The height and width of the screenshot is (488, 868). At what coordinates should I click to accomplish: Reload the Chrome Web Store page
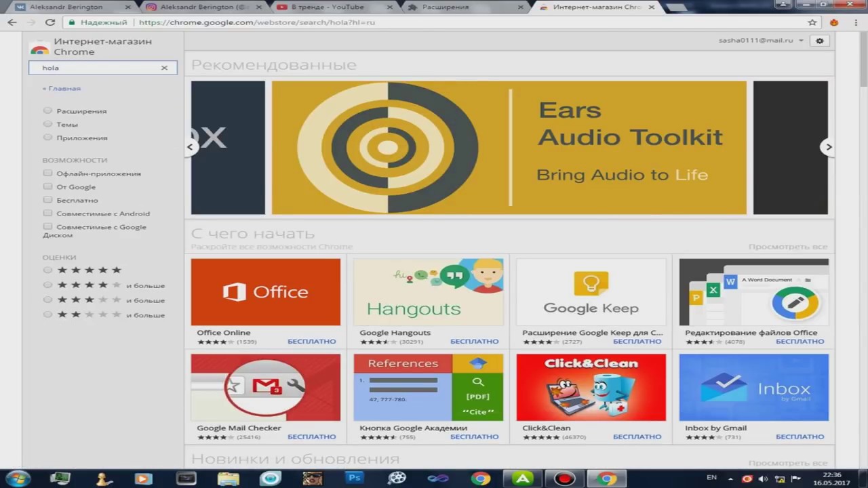[x=50, y=22]
